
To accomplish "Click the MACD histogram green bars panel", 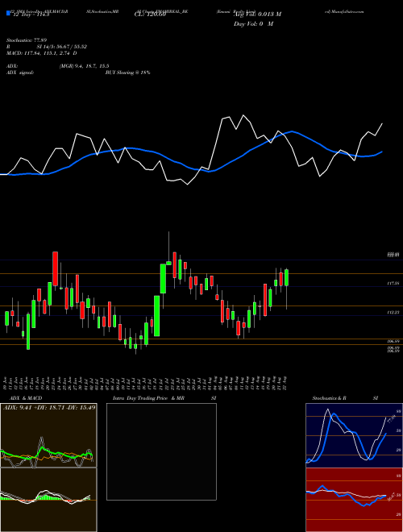I will pos(48,500).
